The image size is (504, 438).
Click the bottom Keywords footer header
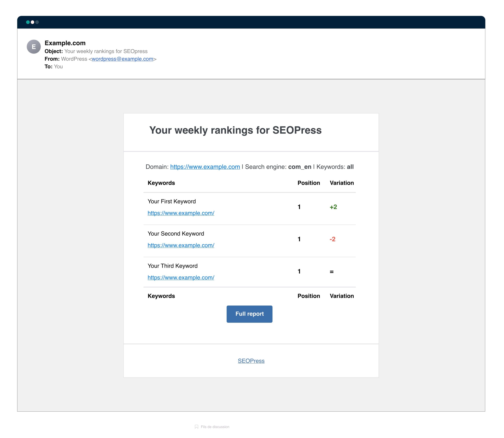click(x=161, y=296)
